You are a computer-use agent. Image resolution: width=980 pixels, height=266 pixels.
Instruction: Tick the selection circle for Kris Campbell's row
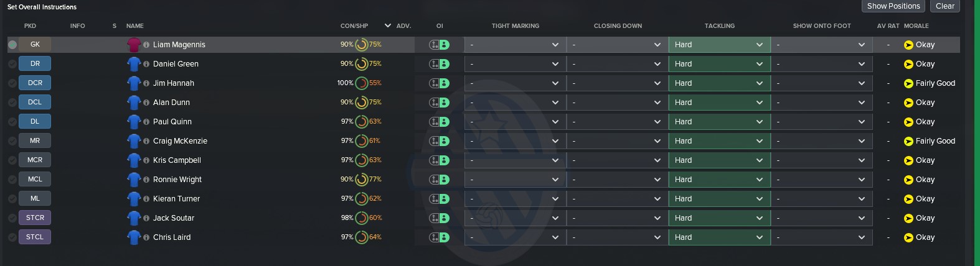point(12,160)
